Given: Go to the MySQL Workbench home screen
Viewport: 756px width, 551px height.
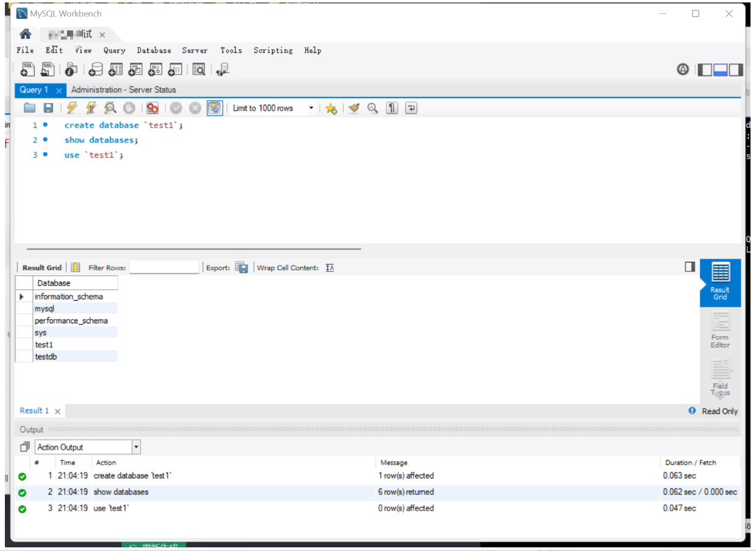Looking at the screenshot, I should pos(25,34).
